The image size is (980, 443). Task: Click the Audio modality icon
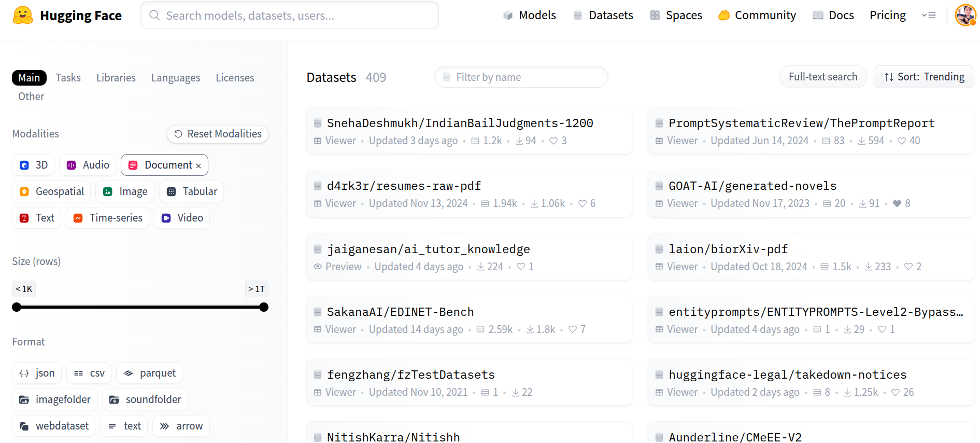(x=72, y=165)
